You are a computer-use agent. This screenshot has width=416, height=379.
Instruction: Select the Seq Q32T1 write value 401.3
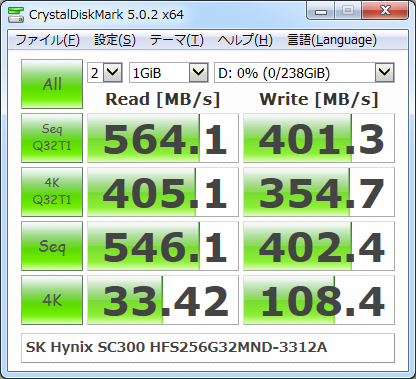[x=319, y=138]
